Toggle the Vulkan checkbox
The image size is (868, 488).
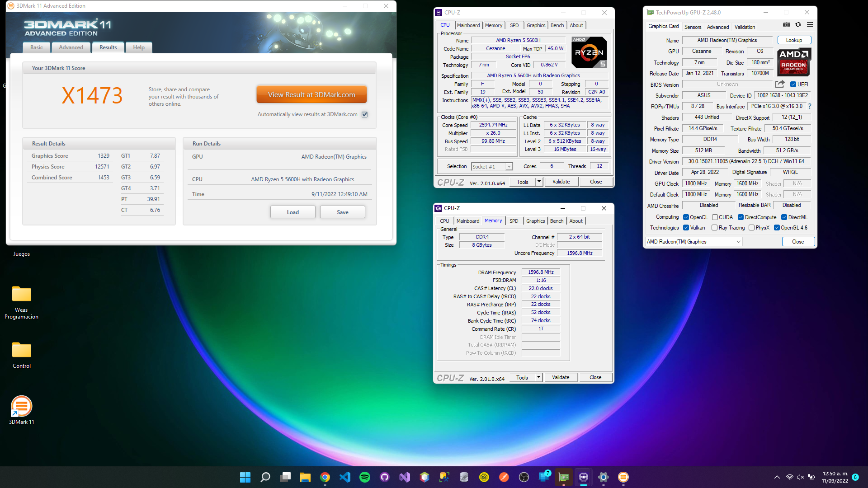pos(686,228)
